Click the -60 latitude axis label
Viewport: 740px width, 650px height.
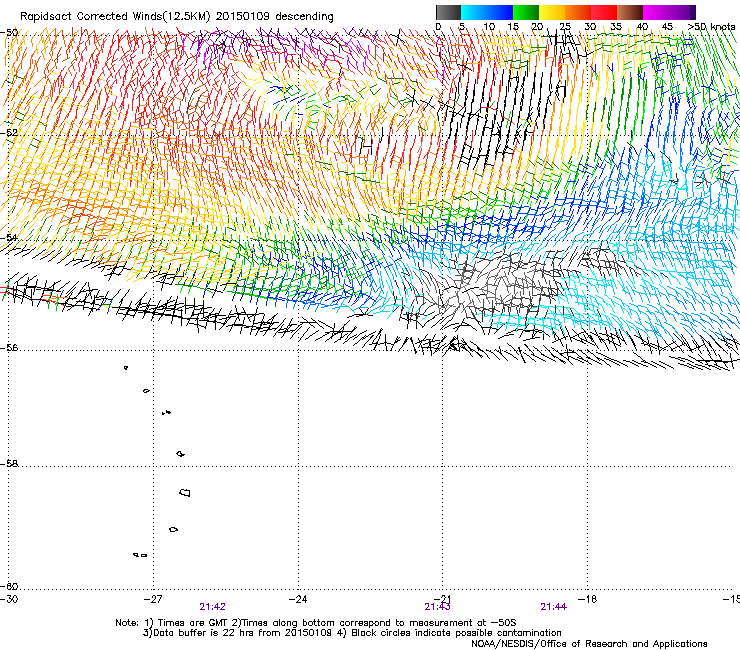(9, 587)
